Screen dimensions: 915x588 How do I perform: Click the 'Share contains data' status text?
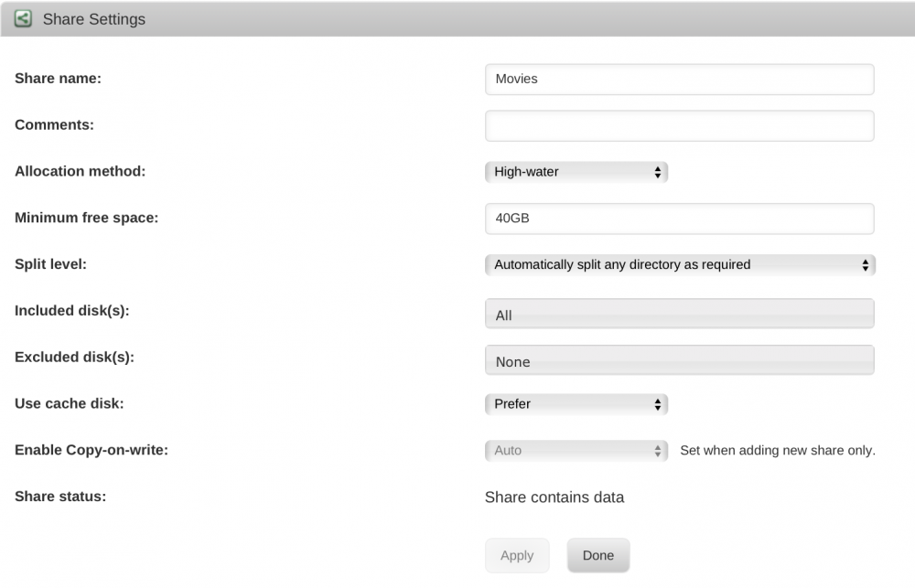[x=554, y=497]
